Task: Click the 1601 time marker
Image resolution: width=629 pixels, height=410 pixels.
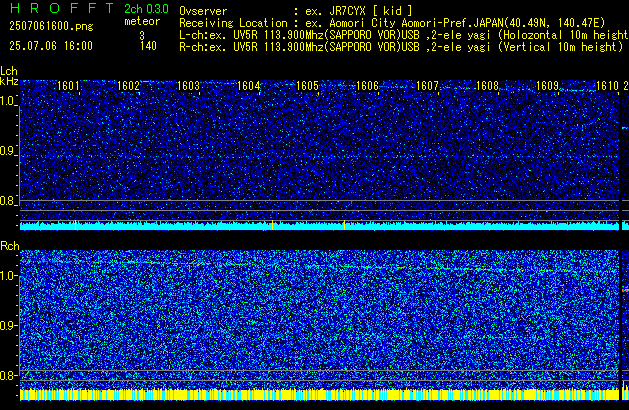Action: pos(69,86)
